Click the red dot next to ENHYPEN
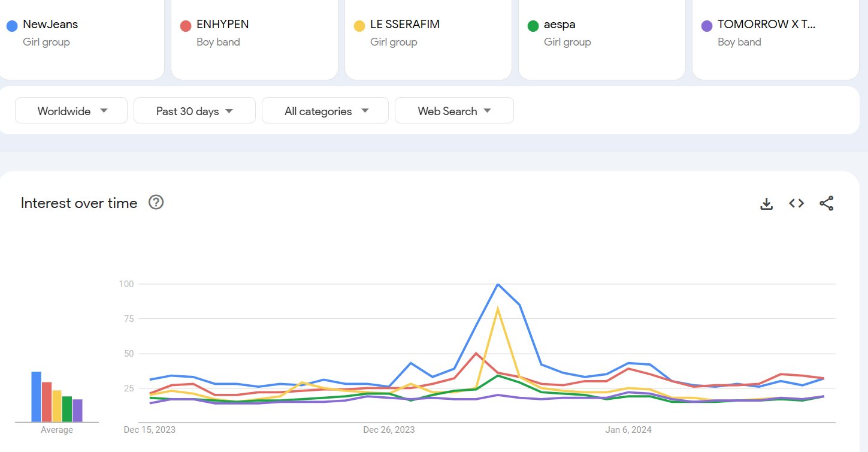Image resolution: width=868 pixels, height=452 pixels. (185, 26)
